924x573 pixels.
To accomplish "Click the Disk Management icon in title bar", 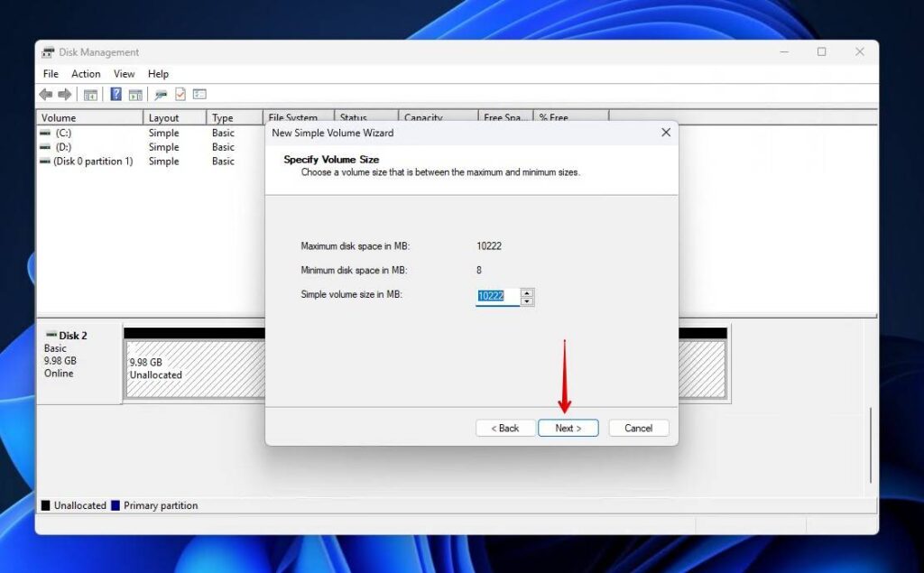I will click(49, 51).
